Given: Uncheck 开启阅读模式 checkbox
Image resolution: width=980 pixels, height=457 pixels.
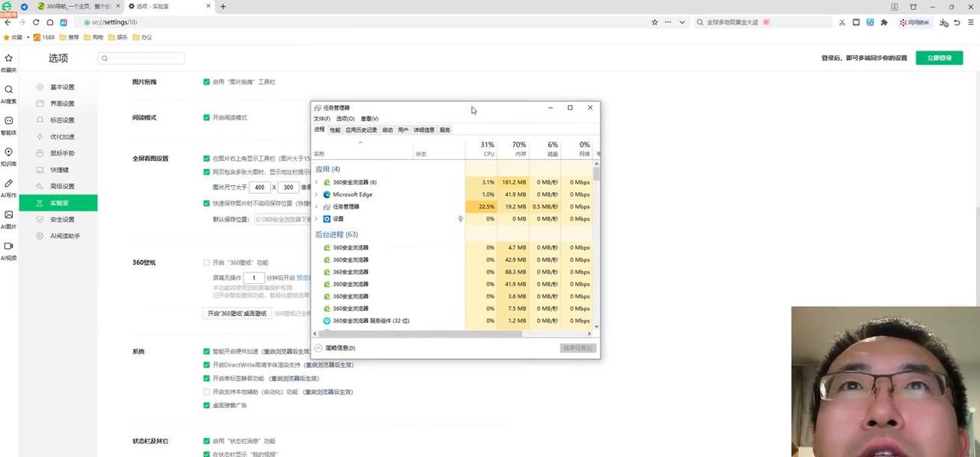Looking at the screenshot, I should tap(207, 118).
